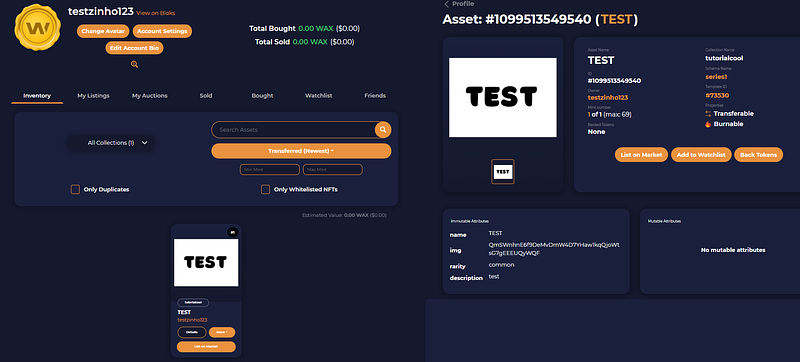This screenshot has width=800, height=362.
Task: Click the Back Tokens button
Action: (759, 155)
